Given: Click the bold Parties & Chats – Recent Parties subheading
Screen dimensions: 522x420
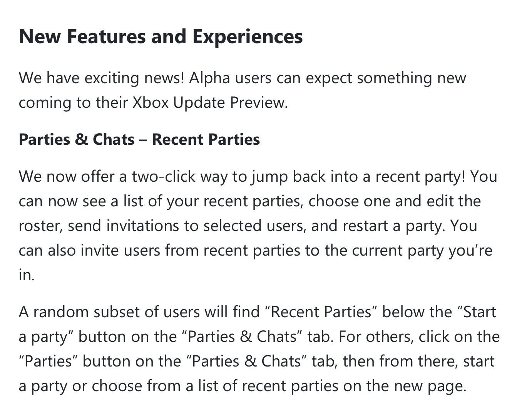Looking at the screenshot, I should coord(139,139).
